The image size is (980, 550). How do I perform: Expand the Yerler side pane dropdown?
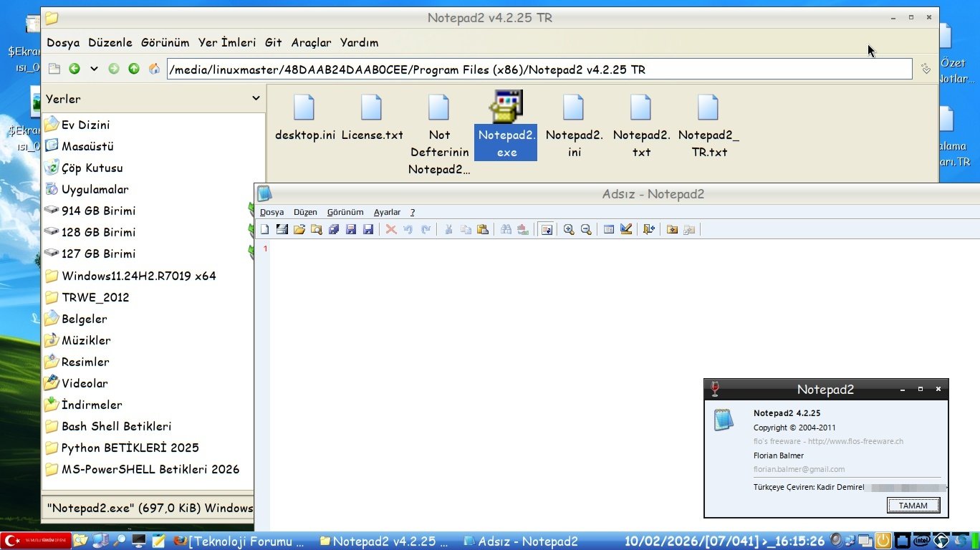point(256,98)
